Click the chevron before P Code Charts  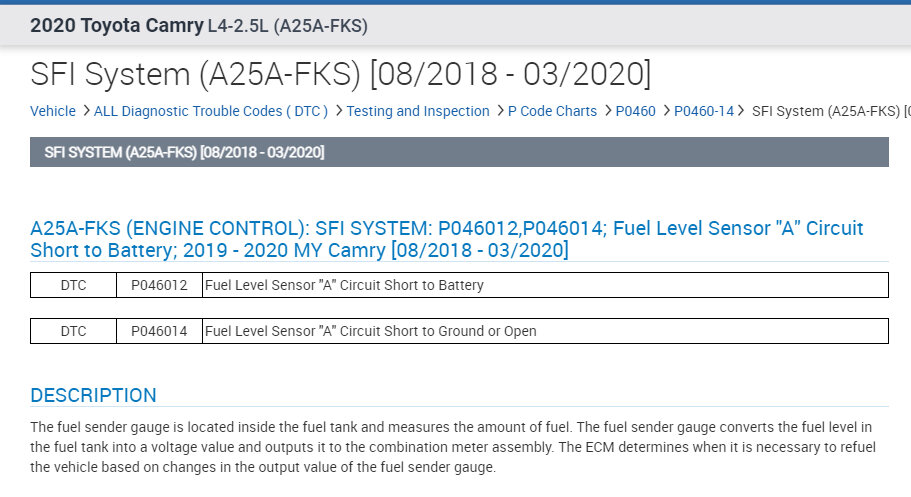click(500, 111)
